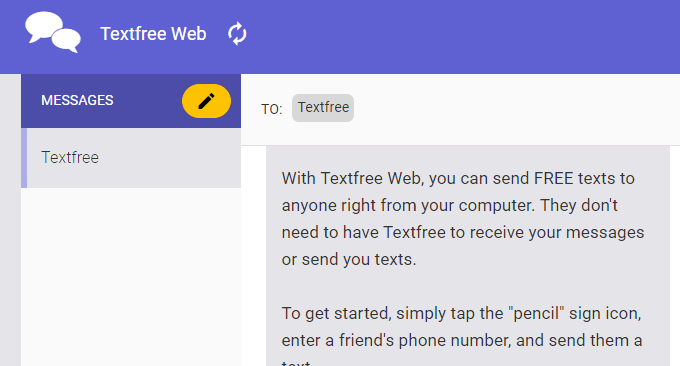Click the large speech bubble in the logo
The width and height of the screenshot is (680, 366).
point(44,26)
